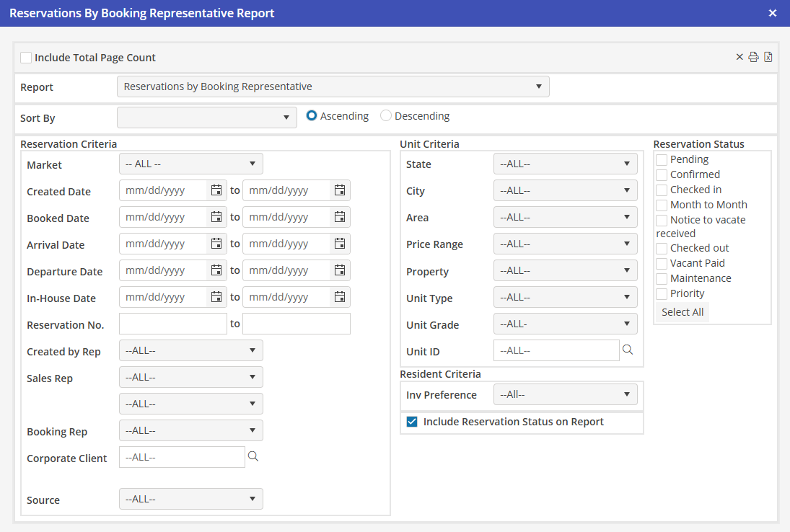This screenshot has width=790, height=532.
Task: Export report using the Excel icon
Action: [x=768, y=58]
